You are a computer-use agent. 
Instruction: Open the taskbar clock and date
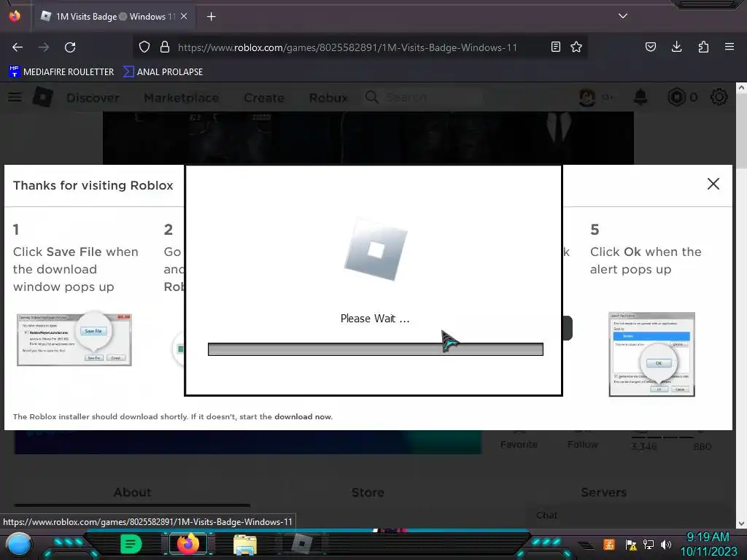tap(708, 544)
